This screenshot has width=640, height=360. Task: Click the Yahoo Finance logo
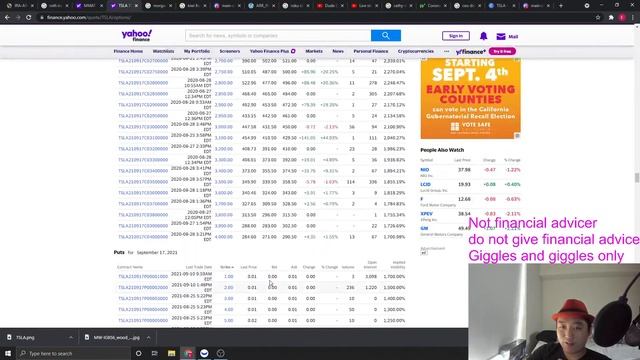tap(137, 36)
